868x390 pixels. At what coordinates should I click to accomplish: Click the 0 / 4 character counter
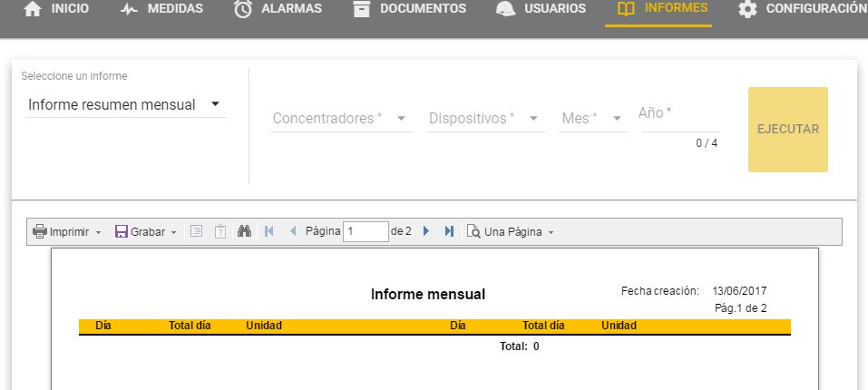pyautogui.click(x=707, y=143)
